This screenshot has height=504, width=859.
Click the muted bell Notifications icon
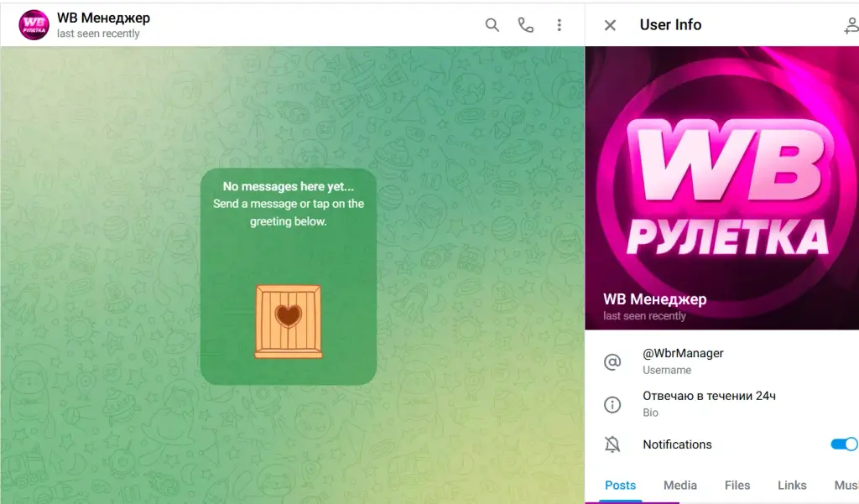click(x=612, y=444)
